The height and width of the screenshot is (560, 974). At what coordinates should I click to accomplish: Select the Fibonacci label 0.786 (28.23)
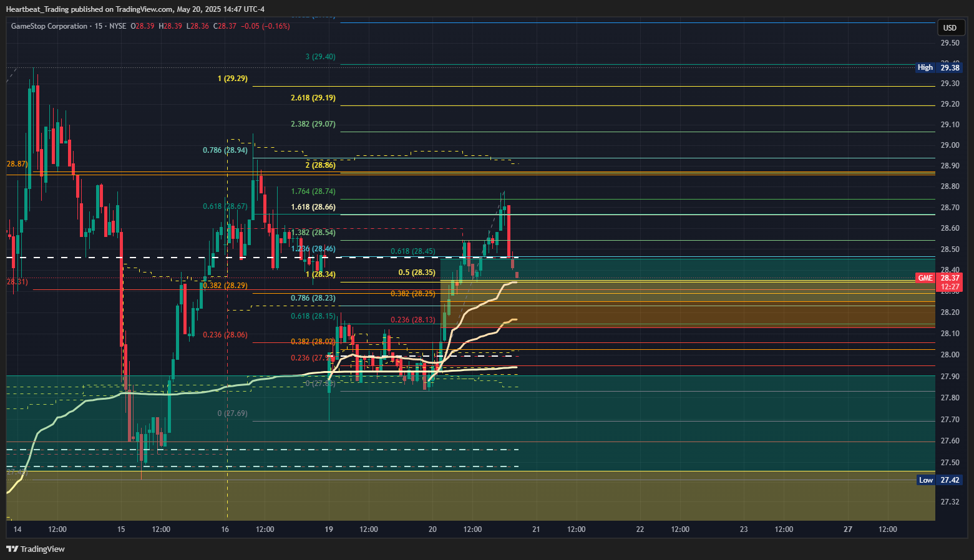coord(313,298)
